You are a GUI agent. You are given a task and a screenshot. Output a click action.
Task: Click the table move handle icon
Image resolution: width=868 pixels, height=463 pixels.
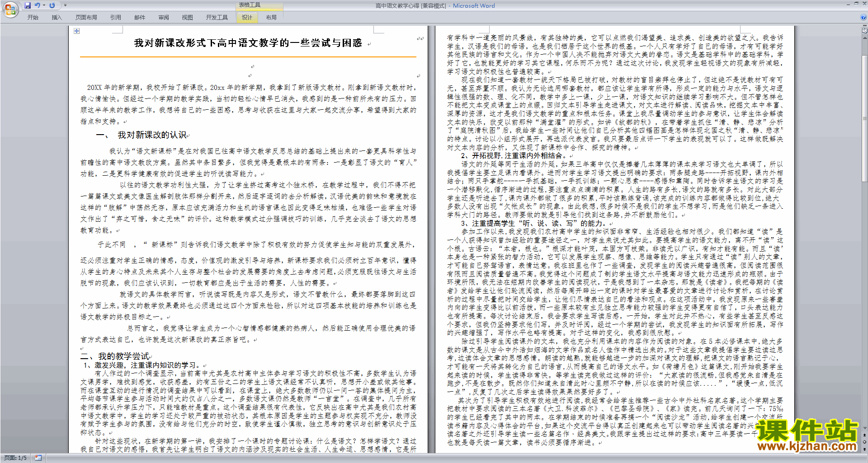(x=76, y=31)
